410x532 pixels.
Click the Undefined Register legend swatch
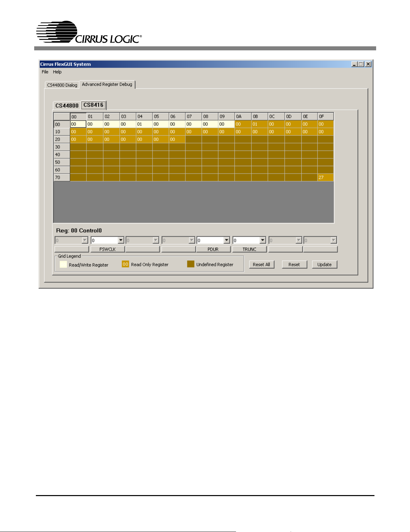(x=191, y=264)
